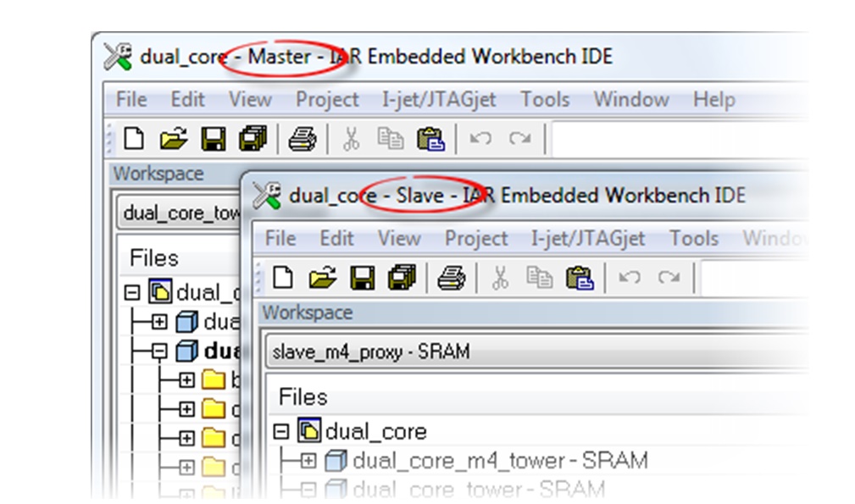Open Project menu in Slave window
855x504 pixels.
tap(476, 239)
